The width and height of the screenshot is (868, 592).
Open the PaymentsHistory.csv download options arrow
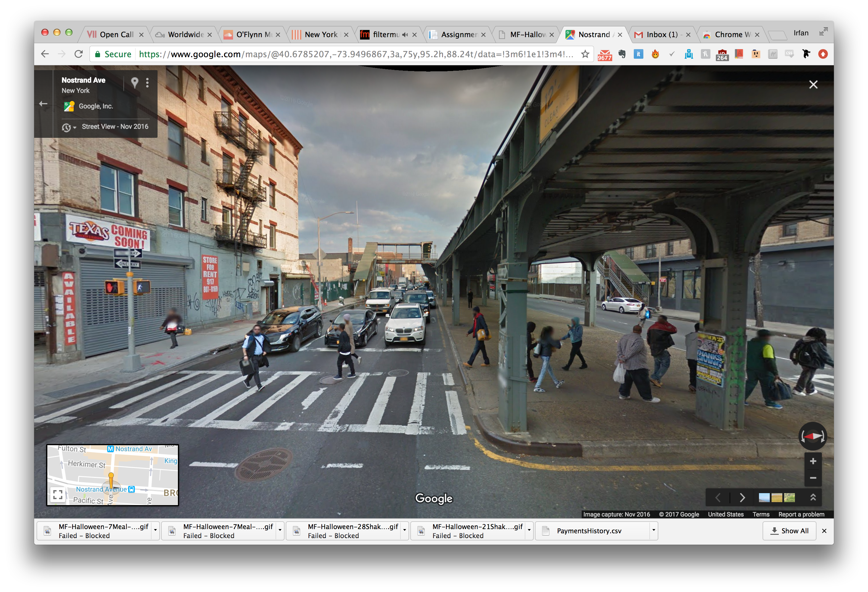pos(653,530)
